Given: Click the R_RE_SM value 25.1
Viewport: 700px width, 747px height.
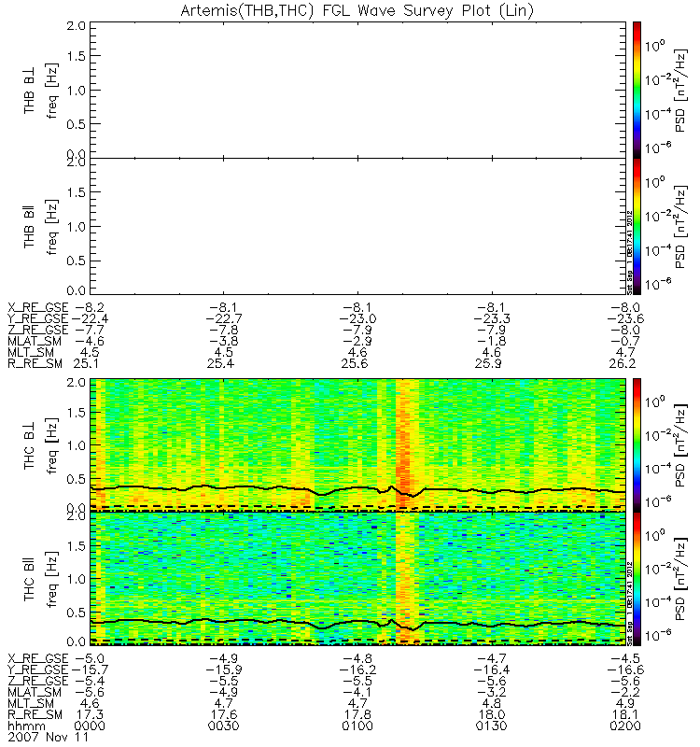Looking at the screenshot, I should (x=86, y=363).
